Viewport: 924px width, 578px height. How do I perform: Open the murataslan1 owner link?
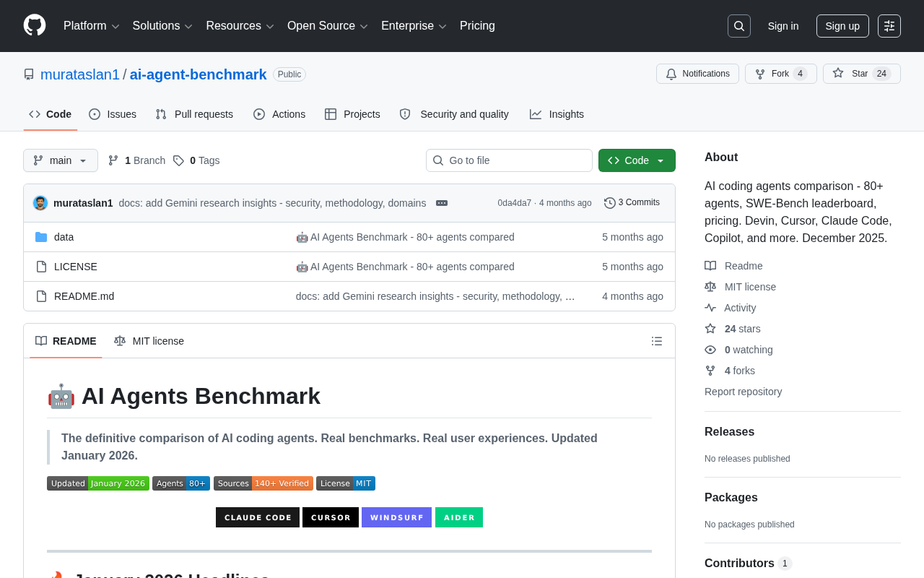(80, 74)
